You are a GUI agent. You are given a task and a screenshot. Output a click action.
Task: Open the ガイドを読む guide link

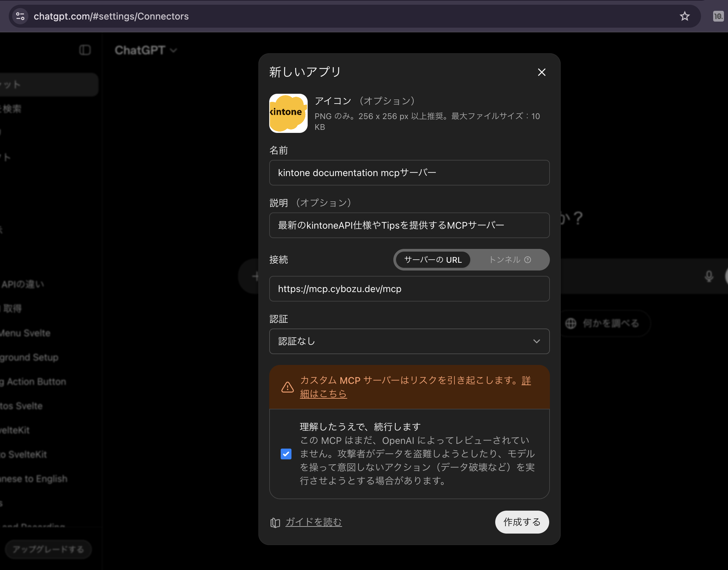tap(313, 522)
